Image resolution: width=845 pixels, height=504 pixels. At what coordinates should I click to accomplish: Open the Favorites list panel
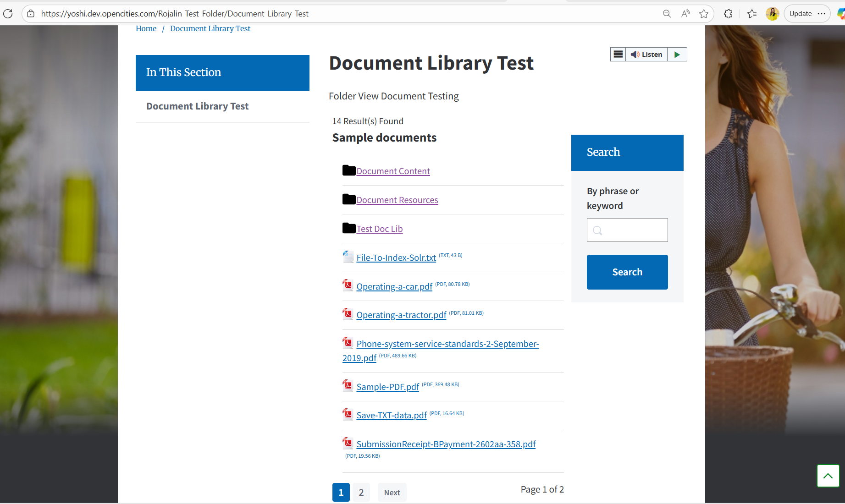pyautogui.click(x=752, y=13)
